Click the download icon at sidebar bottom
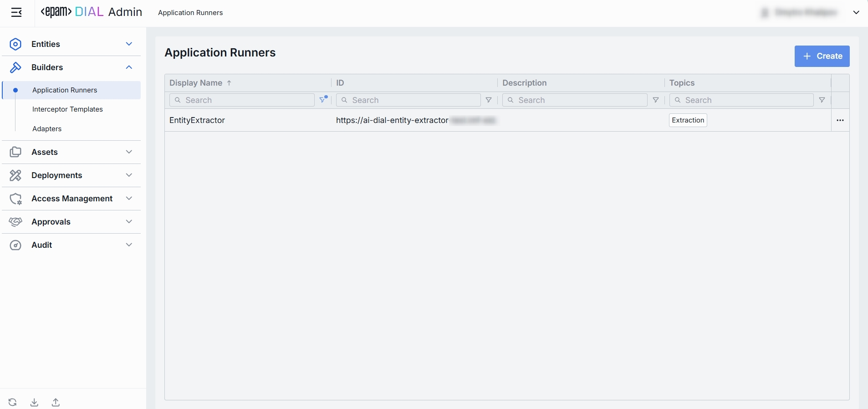The image size is (868, 409). 34,402
